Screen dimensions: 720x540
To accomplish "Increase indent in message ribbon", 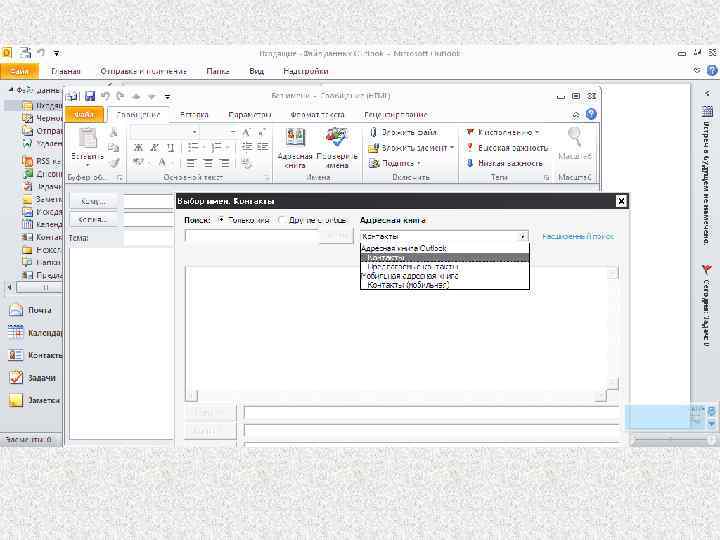I will point(263,147).
